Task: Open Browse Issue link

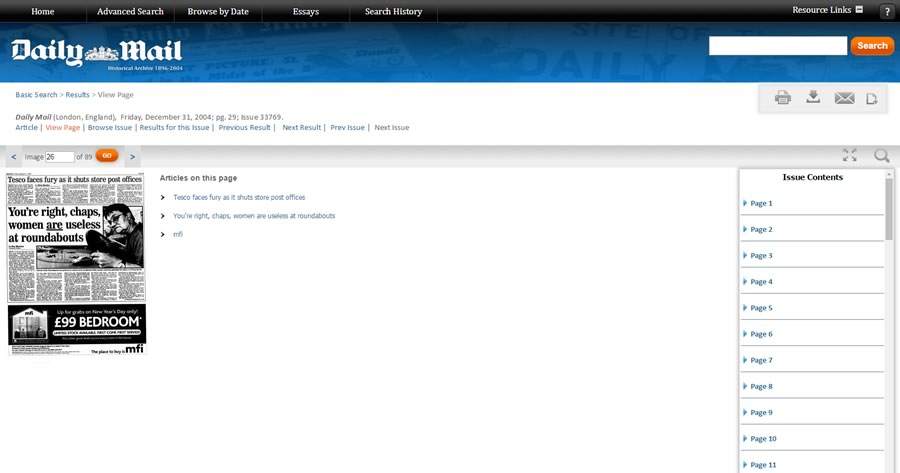Action: [x=110, y=127]
